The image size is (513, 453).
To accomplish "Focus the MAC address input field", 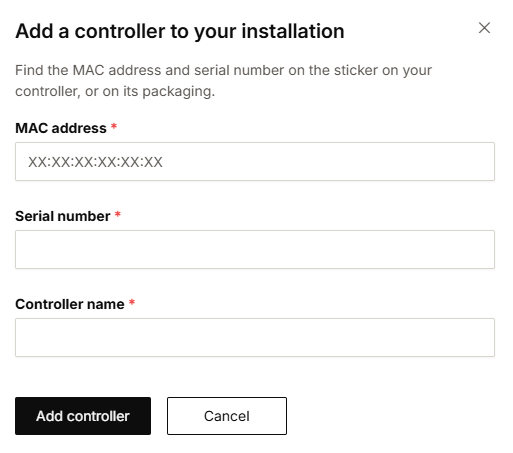I will coord(255,162).
